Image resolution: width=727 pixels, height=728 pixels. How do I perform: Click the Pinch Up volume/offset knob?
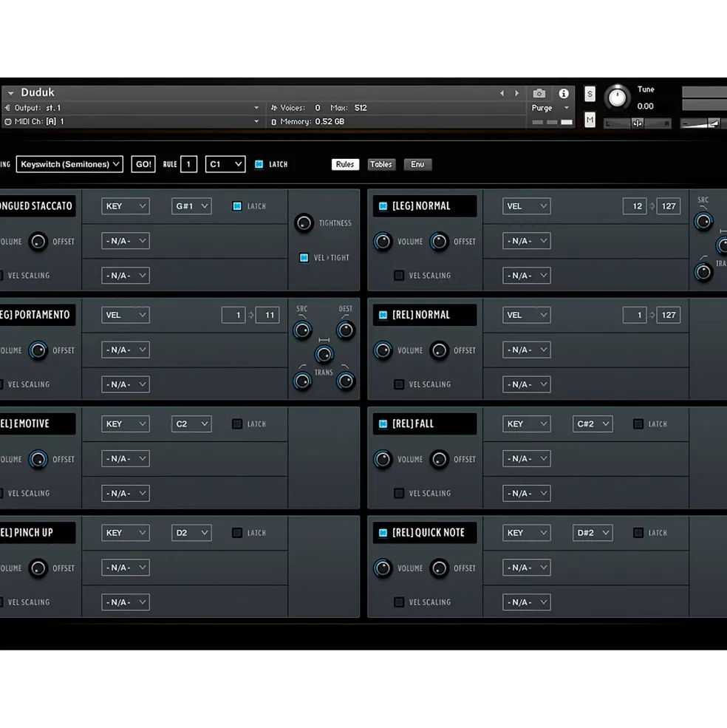pyautogui.click(x=38, y=568)
